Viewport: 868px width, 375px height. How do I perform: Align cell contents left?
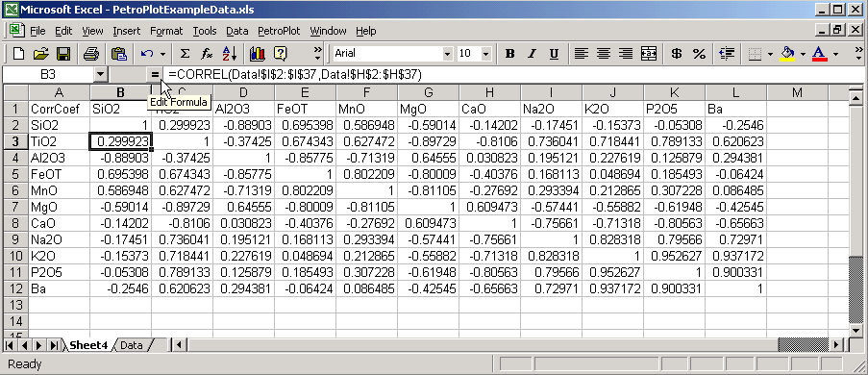[581, 54]
